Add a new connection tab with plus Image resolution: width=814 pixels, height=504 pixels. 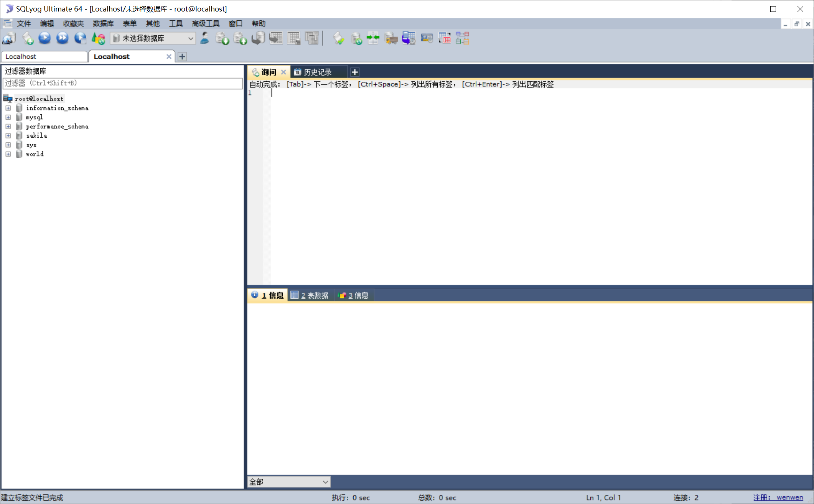coord(182,56)
